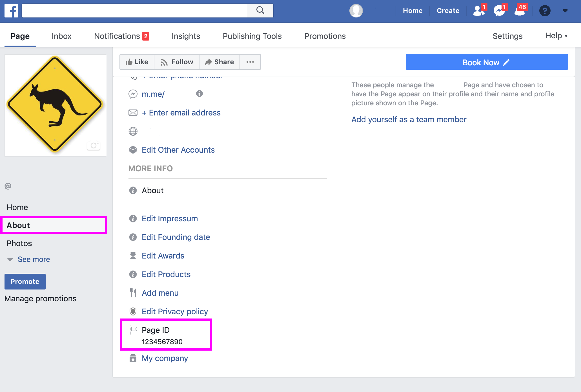The width and height of the screenshot is (581, 392).
Task: Click the Promote button
Action: click(x=25, y=282)
